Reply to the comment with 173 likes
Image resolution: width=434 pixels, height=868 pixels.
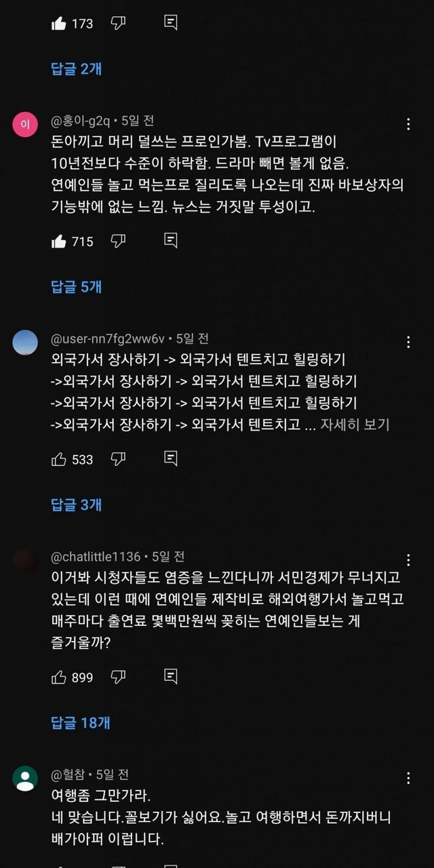[x=171, y=23]
